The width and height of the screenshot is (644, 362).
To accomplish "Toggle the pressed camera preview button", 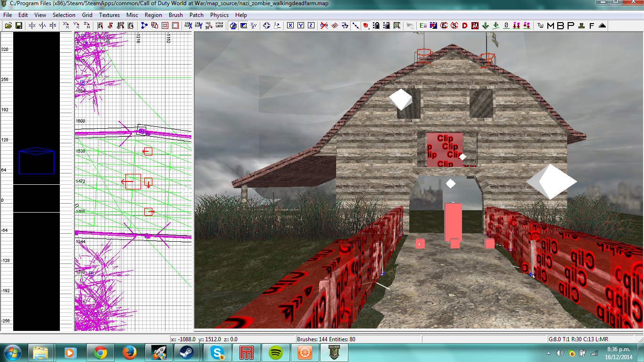I will [233, 25].
